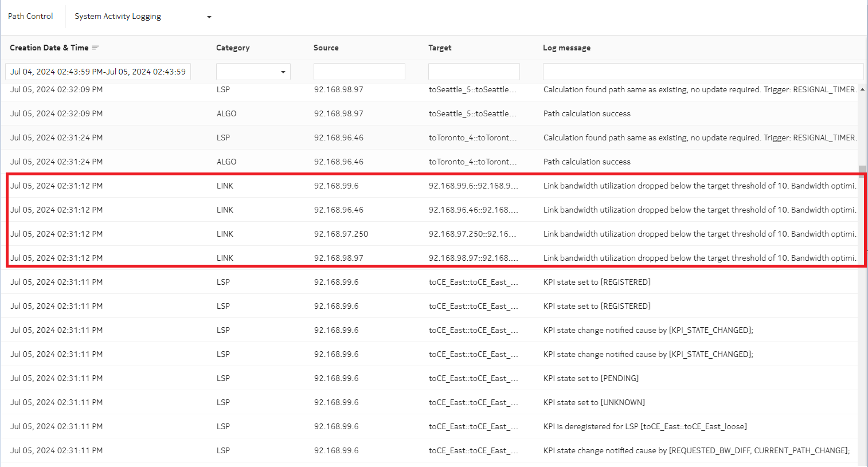Open the Path Control menu item

[30, 17]
